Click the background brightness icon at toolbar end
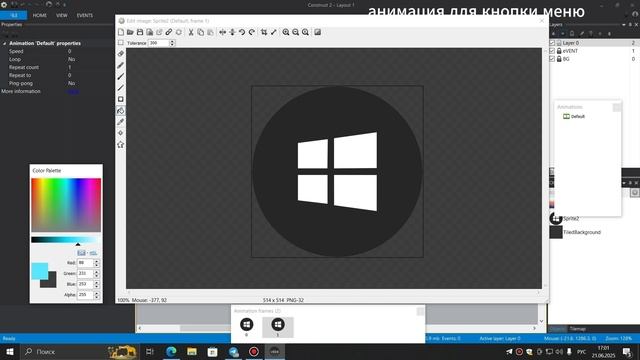This screenshot has width=640, height=360. [x=318, y=32]
